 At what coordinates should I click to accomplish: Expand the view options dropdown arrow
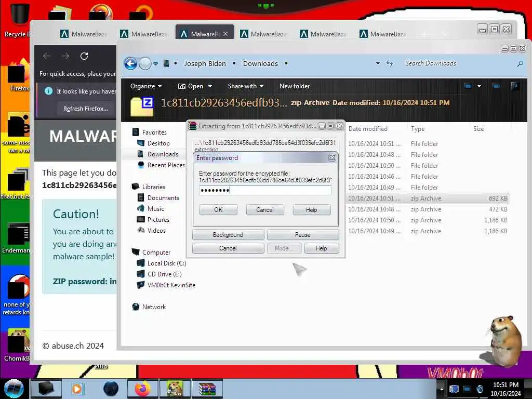pyautogui.click(x=479, y=86)
